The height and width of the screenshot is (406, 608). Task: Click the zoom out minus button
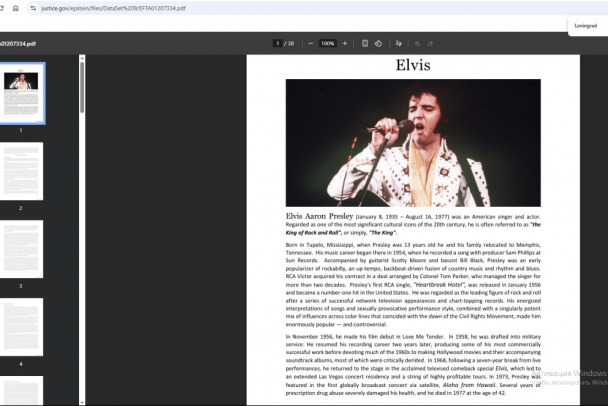pos(311,44)
